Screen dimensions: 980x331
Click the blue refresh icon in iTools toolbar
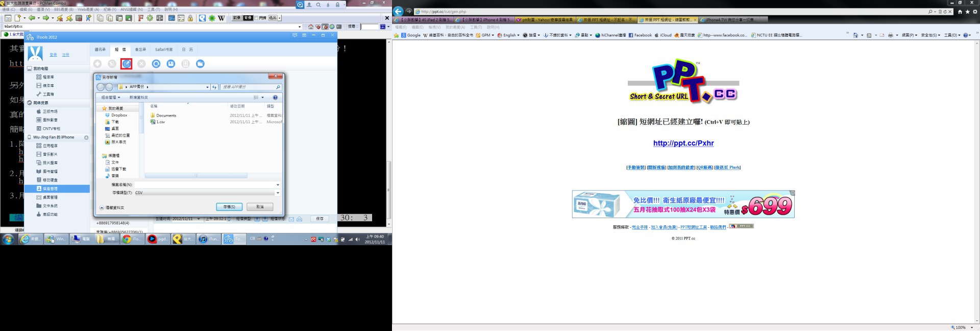point(156,63)
